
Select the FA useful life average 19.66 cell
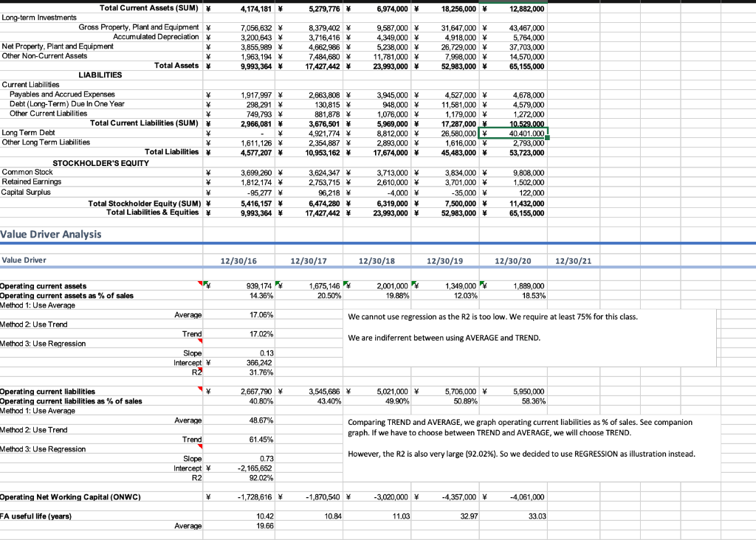[238, 526]
